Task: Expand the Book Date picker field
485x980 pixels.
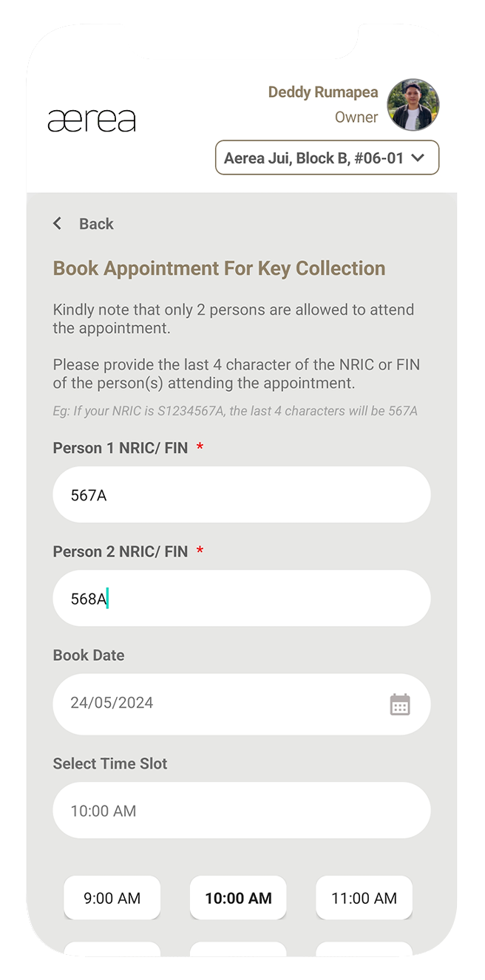Action: pos(242,704)
